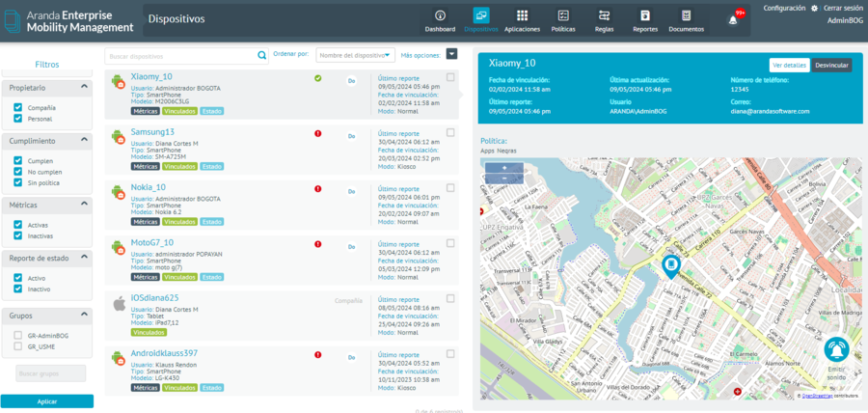Click red alert icon on Nokia_10
Viewport: 868px width, 413px height.
(x=317, y=189)
